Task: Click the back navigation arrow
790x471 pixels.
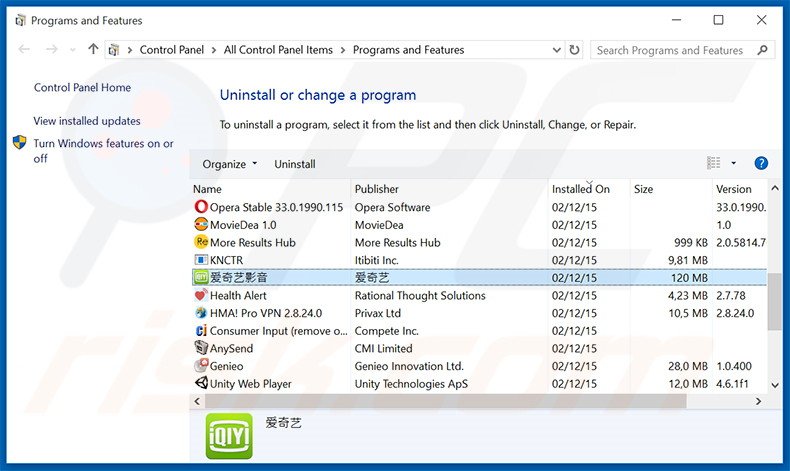Action: coord(24,49)
